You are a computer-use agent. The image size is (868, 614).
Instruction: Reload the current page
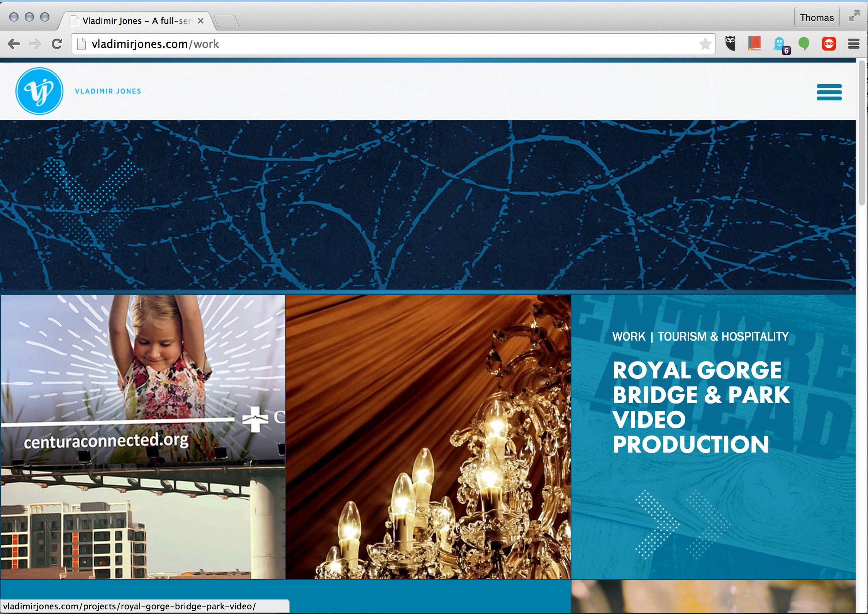coord(57,44)
